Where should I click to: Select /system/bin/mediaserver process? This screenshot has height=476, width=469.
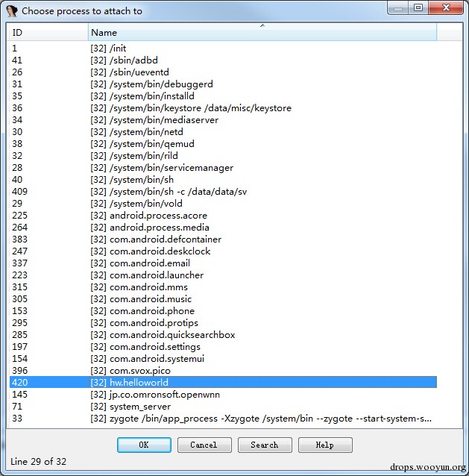[x=223, y=120]
